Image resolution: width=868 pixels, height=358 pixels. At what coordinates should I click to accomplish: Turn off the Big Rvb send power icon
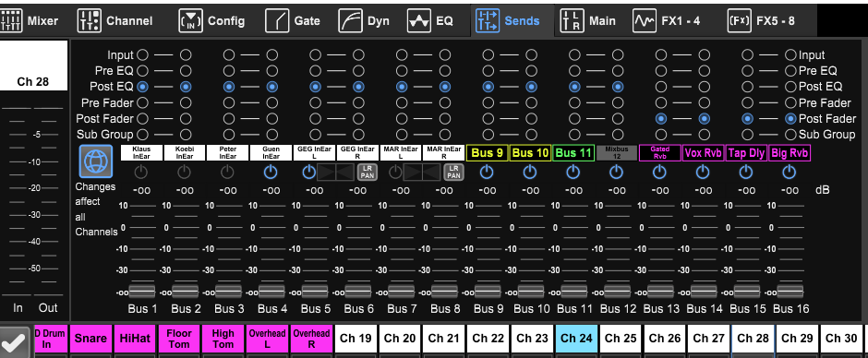(x=789, y=173)
